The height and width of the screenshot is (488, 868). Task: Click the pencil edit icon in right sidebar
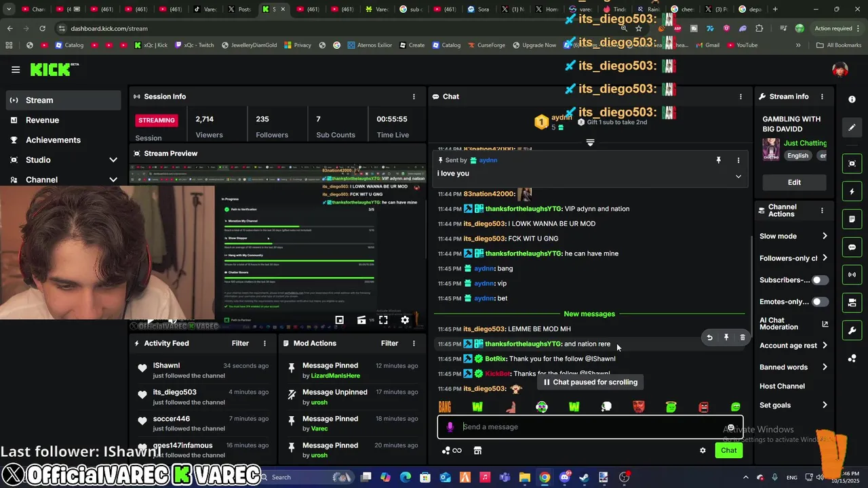tap(852, 127)
